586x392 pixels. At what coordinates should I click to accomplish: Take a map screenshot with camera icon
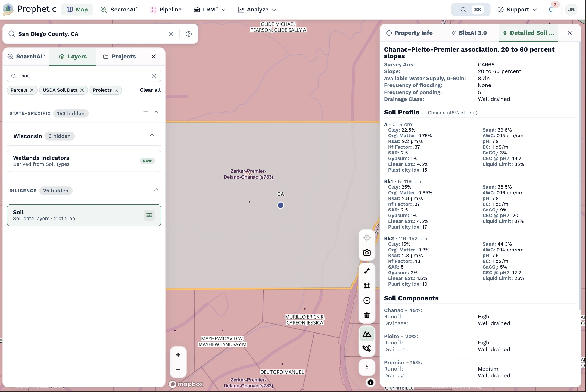[x=367, y=253]
